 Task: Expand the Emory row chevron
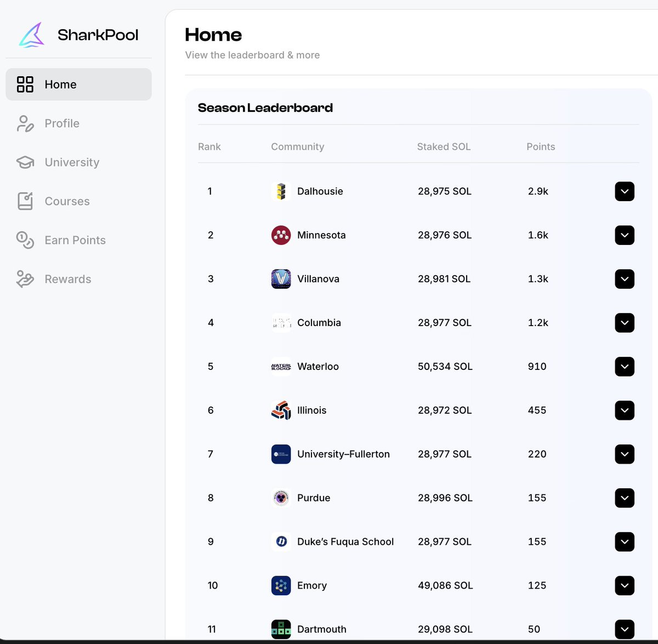point(625,586)
